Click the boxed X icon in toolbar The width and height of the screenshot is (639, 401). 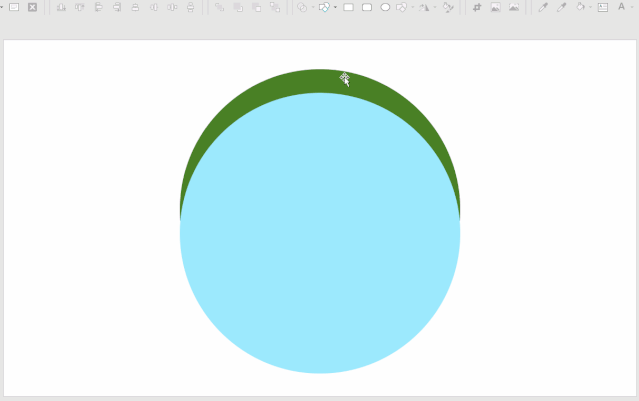click(x=32, y=7)
